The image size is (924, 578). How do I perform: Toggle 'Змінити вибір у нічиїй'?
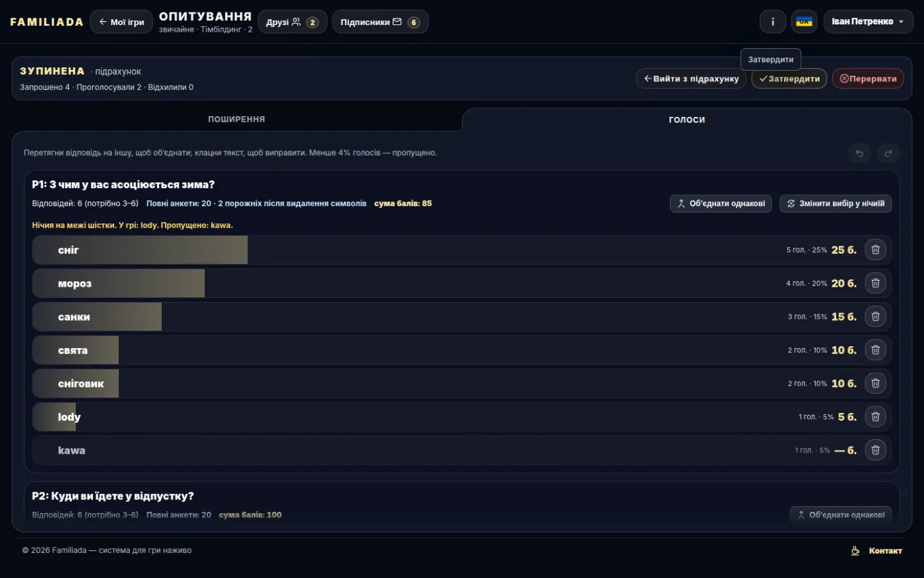836,203
